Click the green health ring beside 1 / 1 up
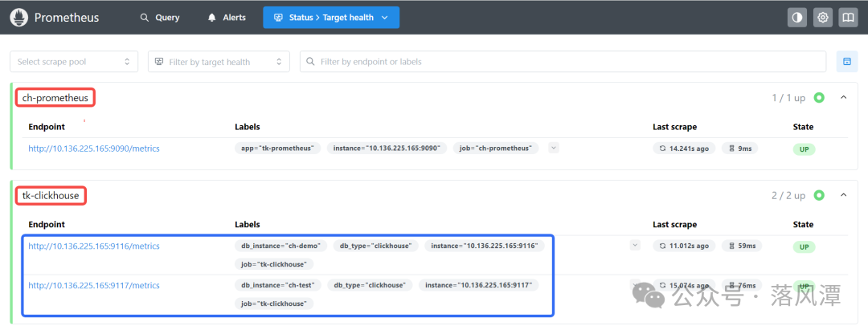868x330 pixels. (x=819, y=98)
